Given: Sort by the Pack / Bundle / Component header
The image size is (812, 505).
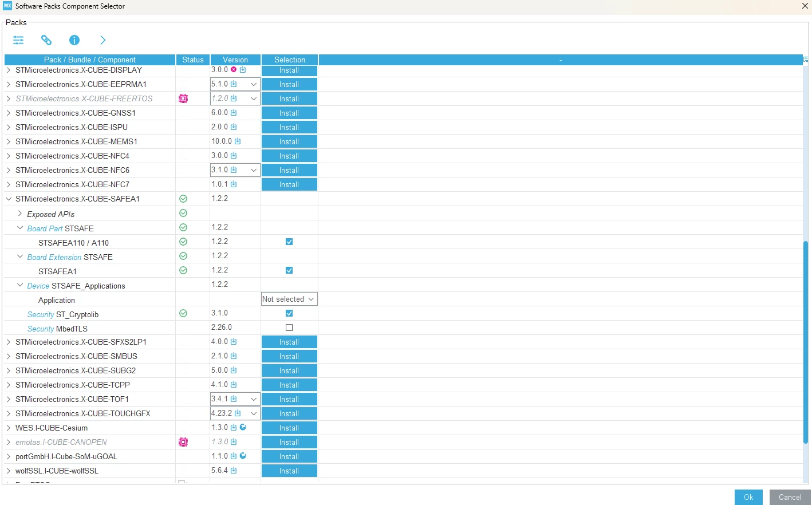Looking at the screenshot, I should tap(90, 60).
